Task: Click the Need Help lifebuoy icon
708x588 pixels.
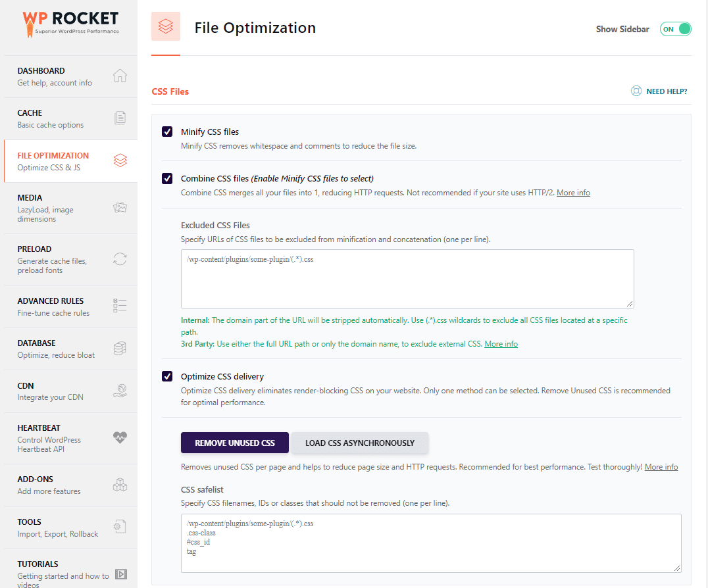Action: 636,91
